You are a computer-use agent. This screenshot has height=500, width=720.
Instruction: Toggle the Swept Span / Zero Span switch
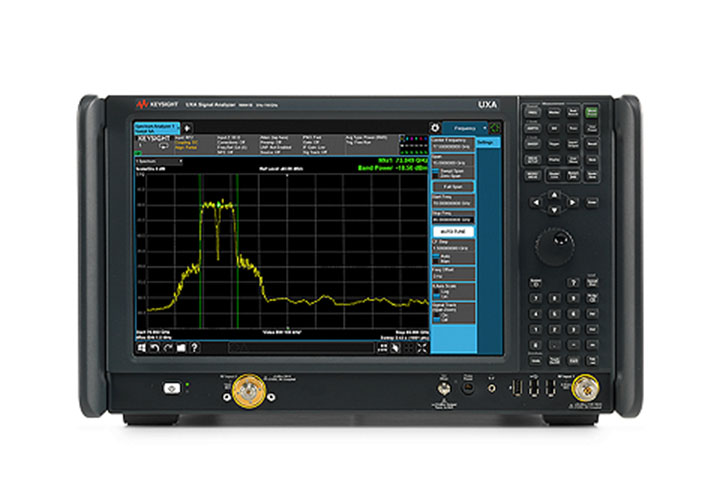[437, 173]
